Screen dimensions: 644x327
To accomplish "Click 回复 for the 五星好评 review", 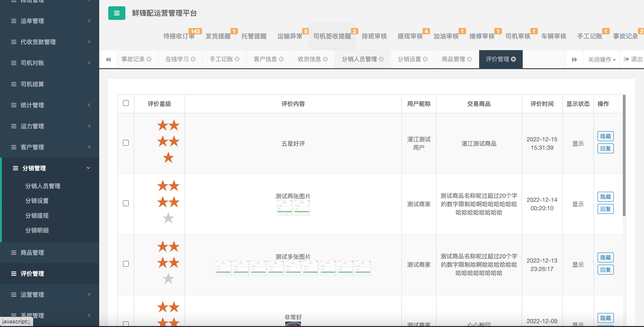I will (x=605, y=148).
